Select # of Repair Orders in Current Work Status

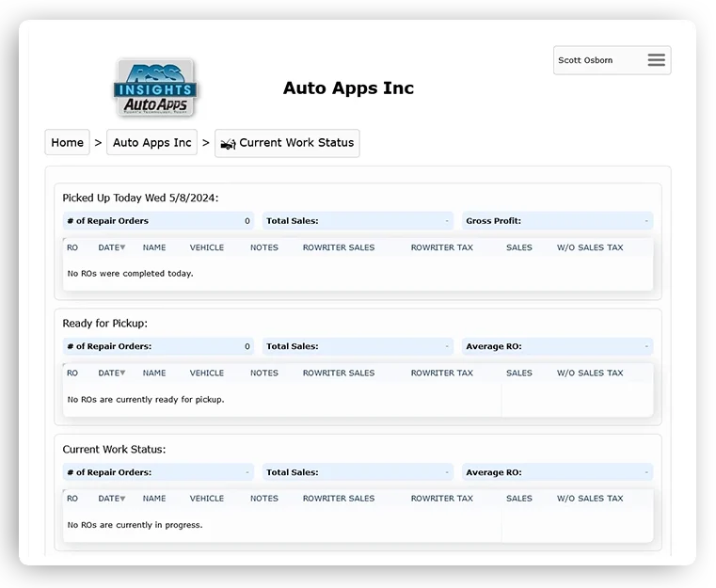[x=158, y=472]
